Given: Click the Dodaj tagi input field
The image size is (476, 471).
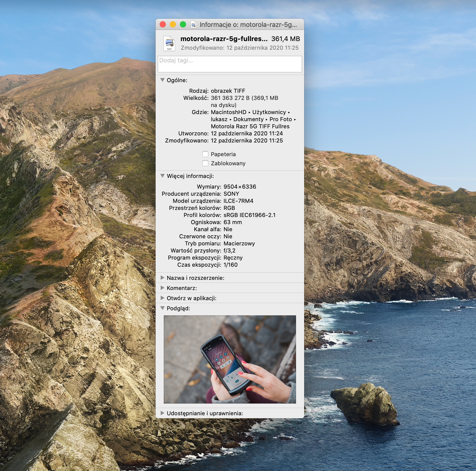Looking at the screenshot, I should pyautogui.click(x=230, y=64).
